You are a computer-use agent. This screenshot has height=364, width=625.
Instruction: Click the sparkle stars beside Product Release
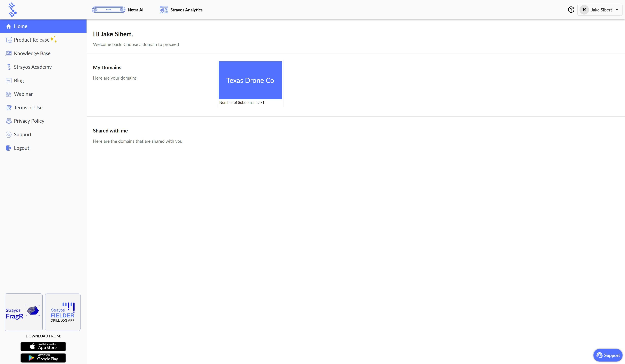coord(53,39)
